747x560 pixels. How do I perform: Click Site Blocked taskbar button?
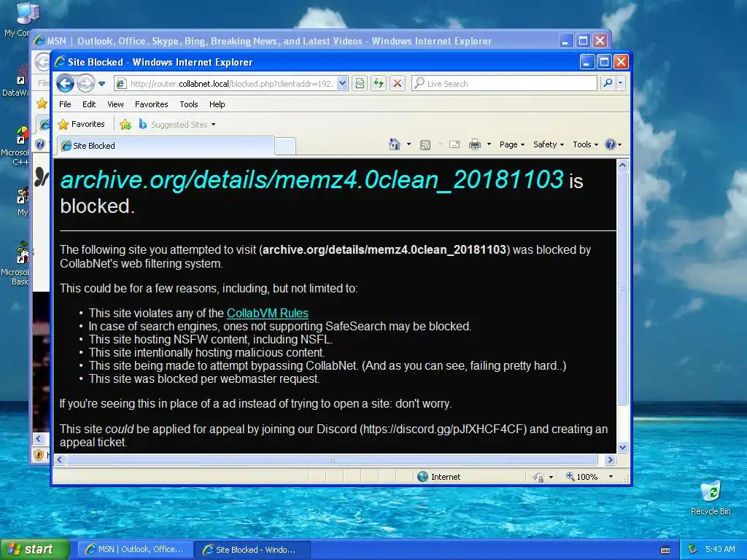click(252, 550)
